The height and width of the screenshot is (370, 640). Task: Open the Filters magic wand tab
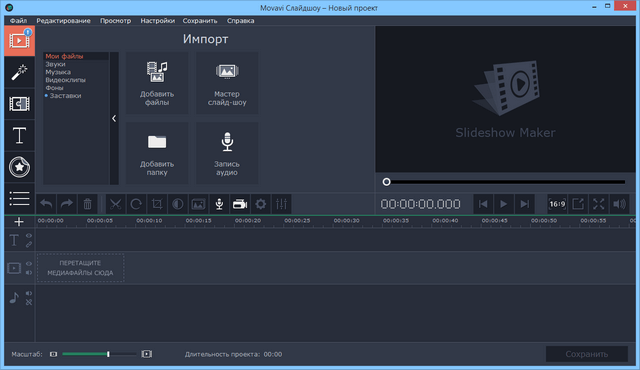tap(19, 72)
